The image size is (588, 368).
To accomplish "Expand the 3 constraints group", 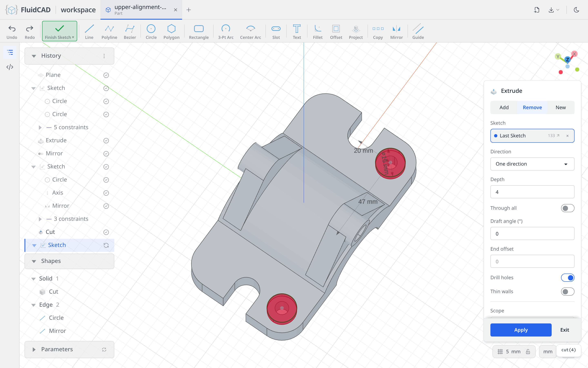I will [x=40, y=219].
